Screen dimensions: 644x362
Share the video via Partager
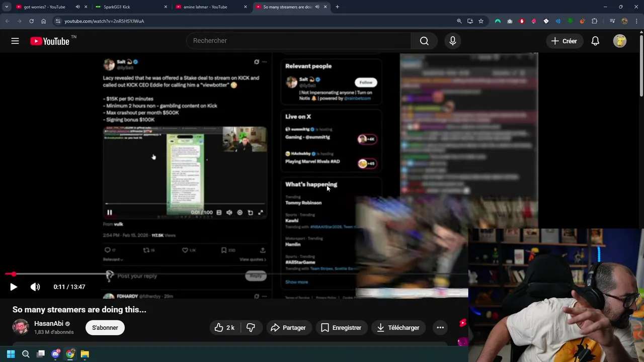[288, 328]
